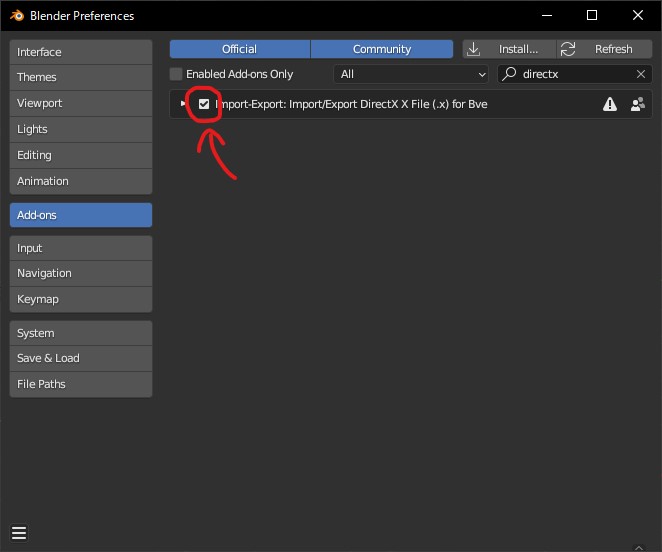Click the directx search field
The image size is (662, 552).
[x=575, y=74]
